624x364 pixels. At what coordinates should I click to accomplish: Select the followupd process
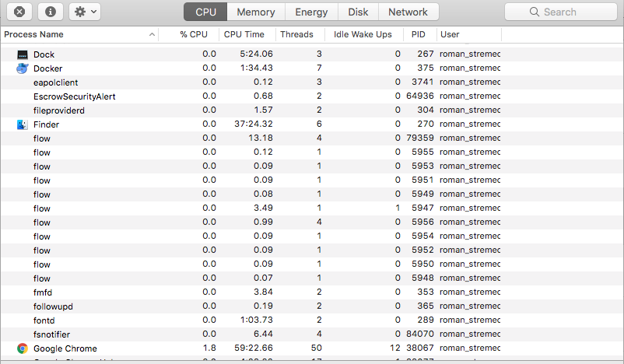53,306
